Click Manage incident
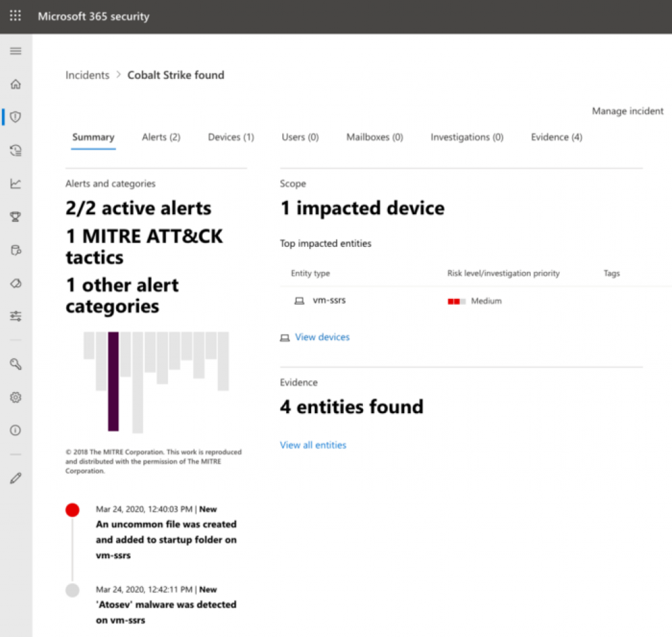 [627, 111]
